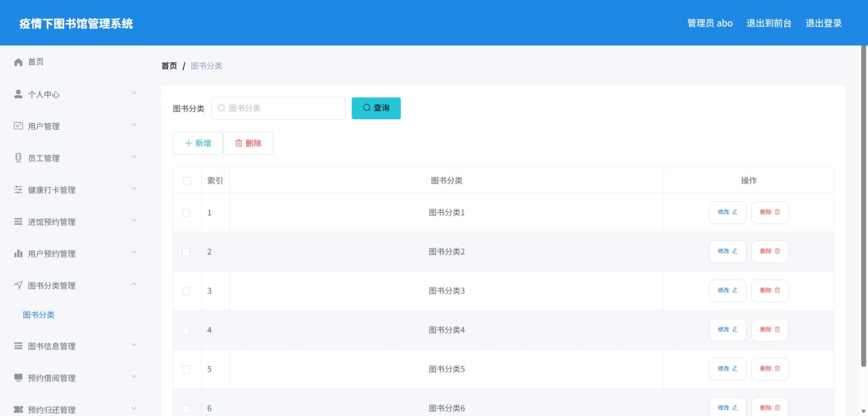Screen dimensions: 868x416
Task: Click 退出登录 in the header
Action: pyautogui.click(x=823, y=23)
